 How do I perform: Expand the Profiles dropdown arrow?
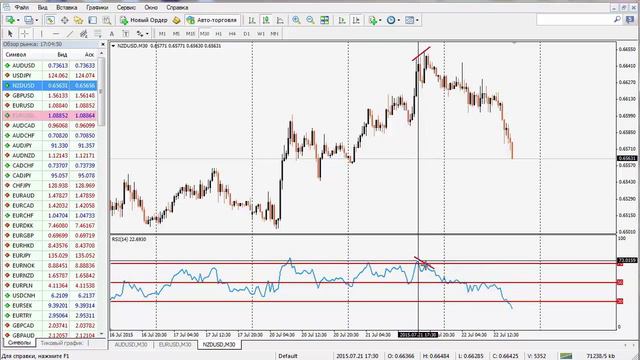click(x=36, y=20)
